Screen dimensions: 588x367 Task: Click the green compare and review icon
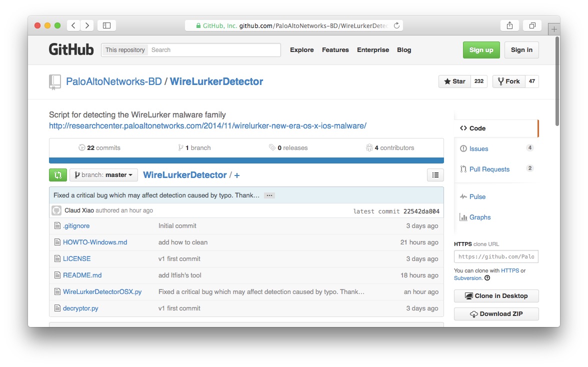tap(58, 174)
